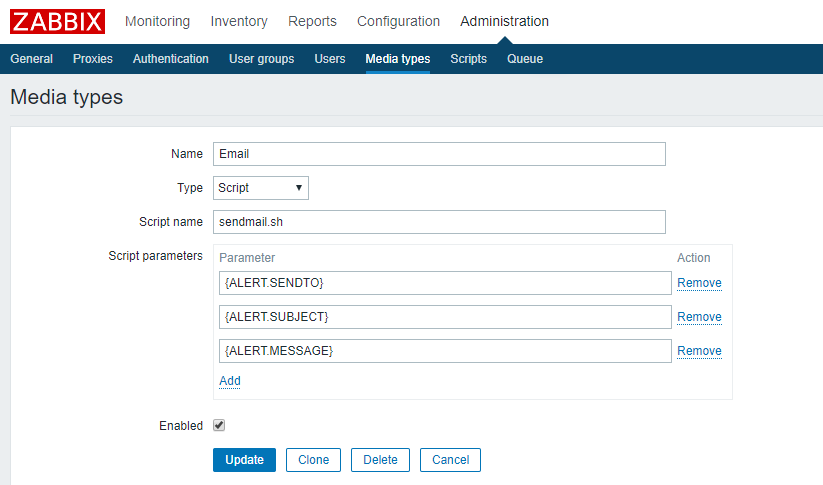This screenshot has height=485, width=823.
Task: Remove the {ALERT.SENDTO} parameter
Action: coord(699,283)
